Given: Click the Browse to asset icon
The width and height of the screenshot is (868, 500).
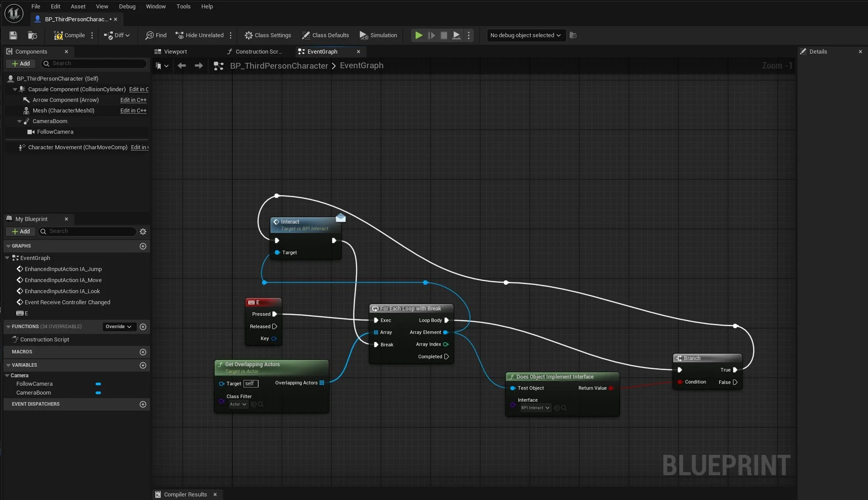Looking at the screenshot, I should tap(32, 35).
